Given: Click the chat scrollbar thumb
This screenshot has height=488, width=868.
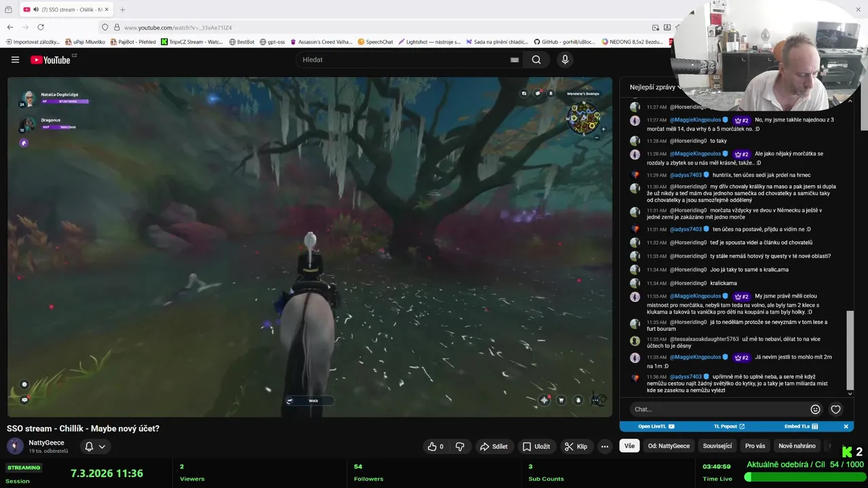Looking at the screenshot, I should tap(850, 350).
